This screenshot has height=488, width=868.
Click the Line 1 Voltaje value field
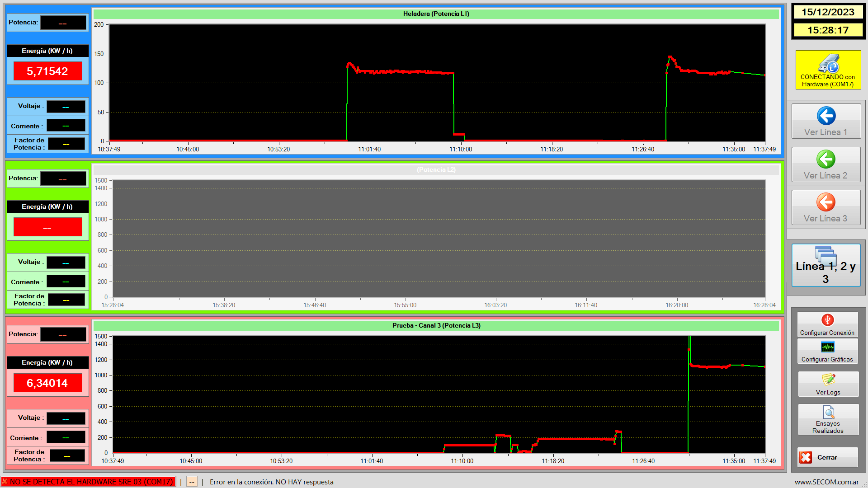coord(66,107)
